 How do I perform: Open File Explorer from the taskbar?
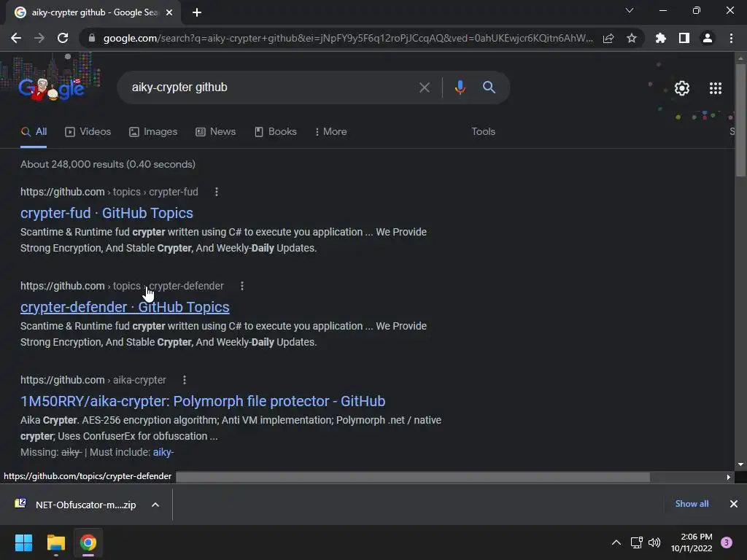[55, 542]
